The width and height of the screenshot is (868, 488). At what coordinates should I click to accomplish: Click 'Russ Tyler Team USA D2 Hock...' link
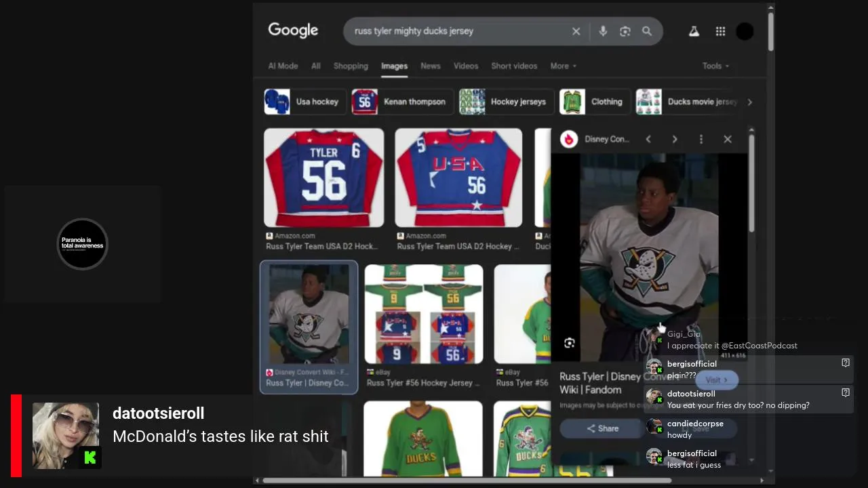[321, 246]
